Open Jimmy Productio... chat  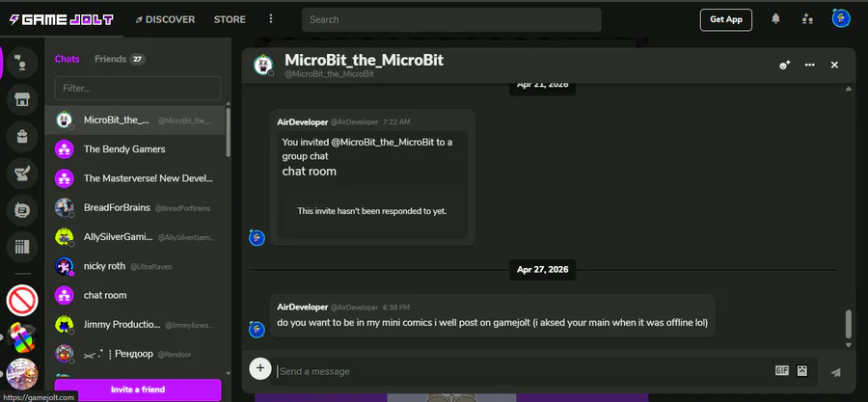pos(135,325)
